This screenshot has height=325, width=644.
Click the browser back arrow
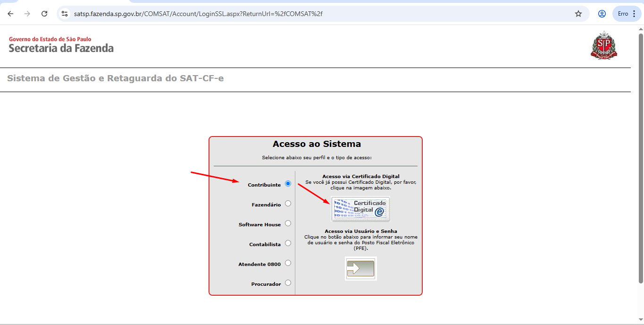10,14
